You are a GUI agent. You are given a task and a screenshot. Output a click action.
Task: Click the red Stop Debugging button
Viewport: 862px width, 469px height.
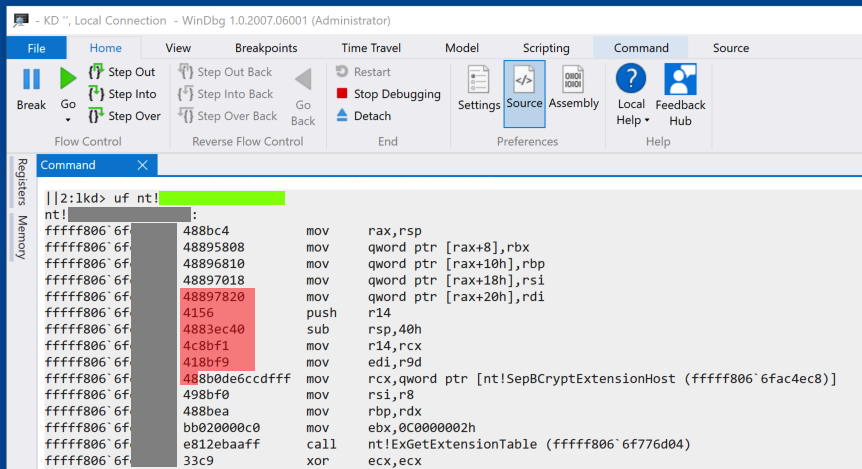click(x=388, y=94)
